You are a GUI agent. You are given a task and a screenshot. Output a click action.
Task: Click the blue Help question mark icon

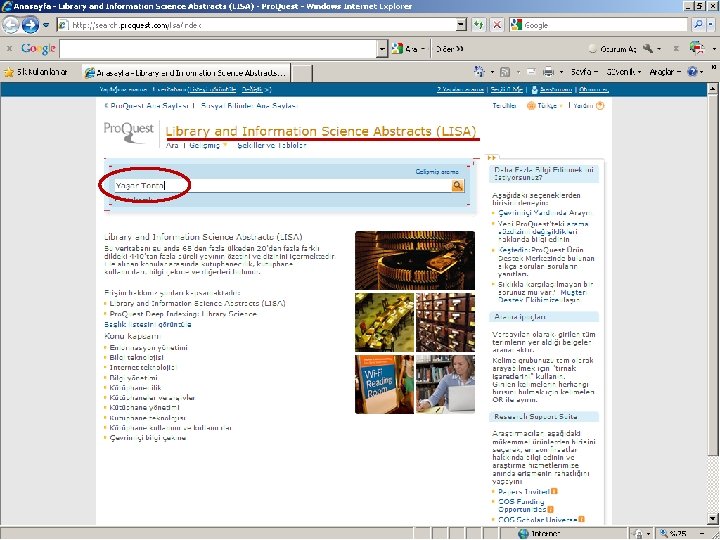pyautogui.click(x=692, y=72)
